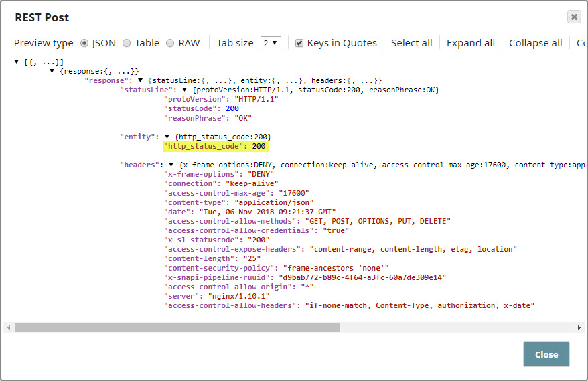
Task: Collapse the "entity" node triangle
Action: (167, 137)
